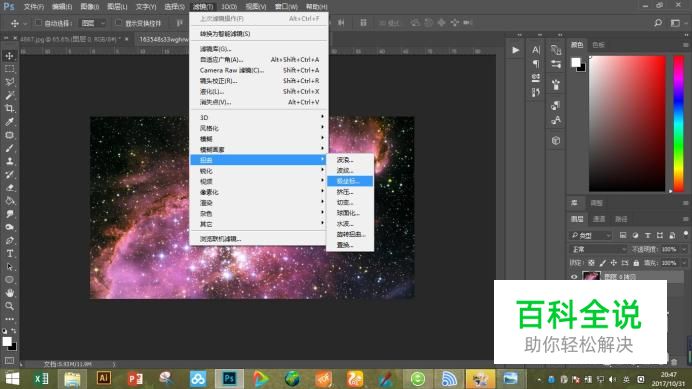This screenshot has width=692, height=389.
Task: Click lock position icon in Layers panel
Action: [613, 263]
